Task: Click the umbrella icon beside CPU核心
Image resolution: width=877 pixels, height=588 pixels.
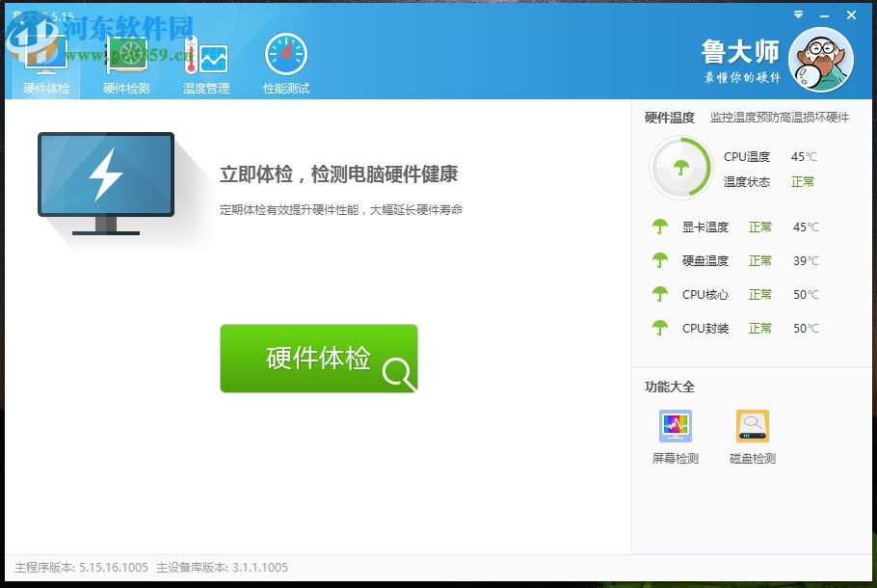Action: click(x=660, y=294)
